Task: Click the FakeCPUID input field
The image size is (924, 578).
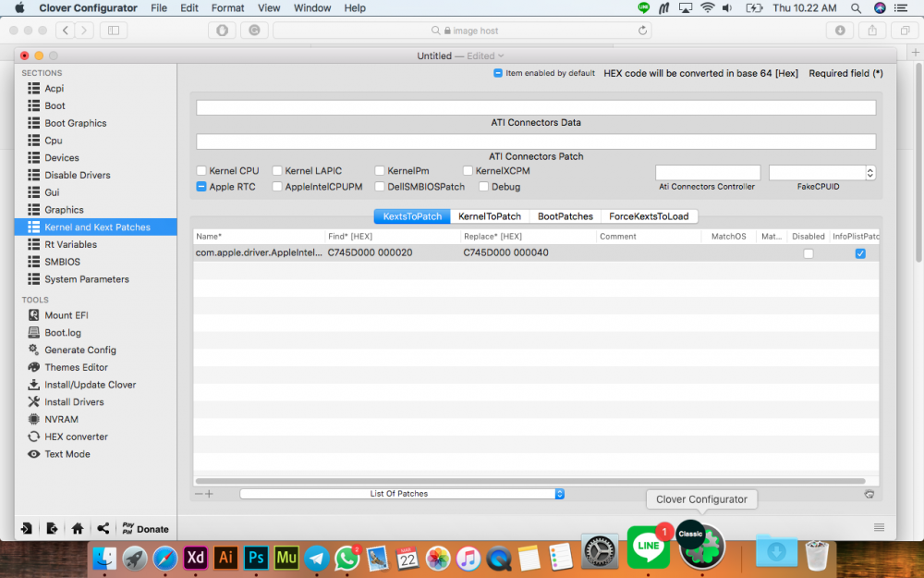Action: click(818, 172)
